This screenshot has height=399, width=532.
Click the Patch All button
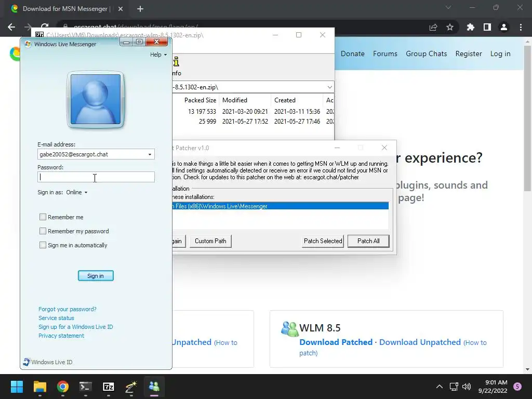[x=368, y=241]
